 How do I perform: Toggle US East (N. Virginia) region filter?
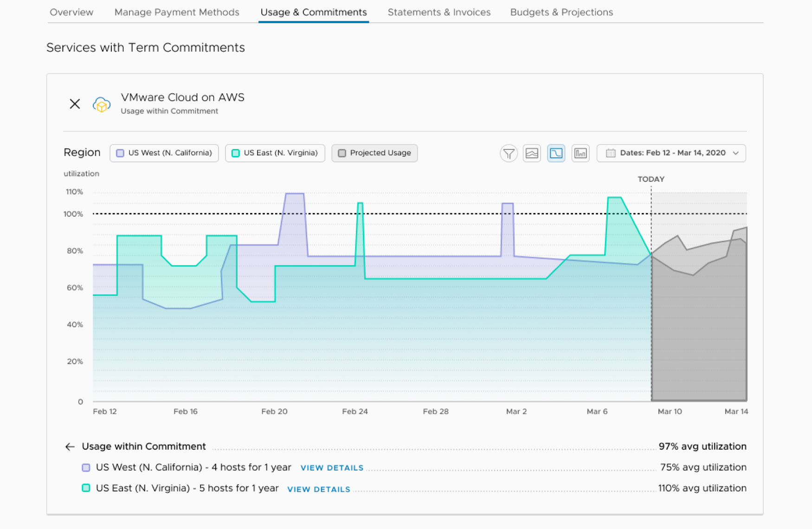pos(275,153)
